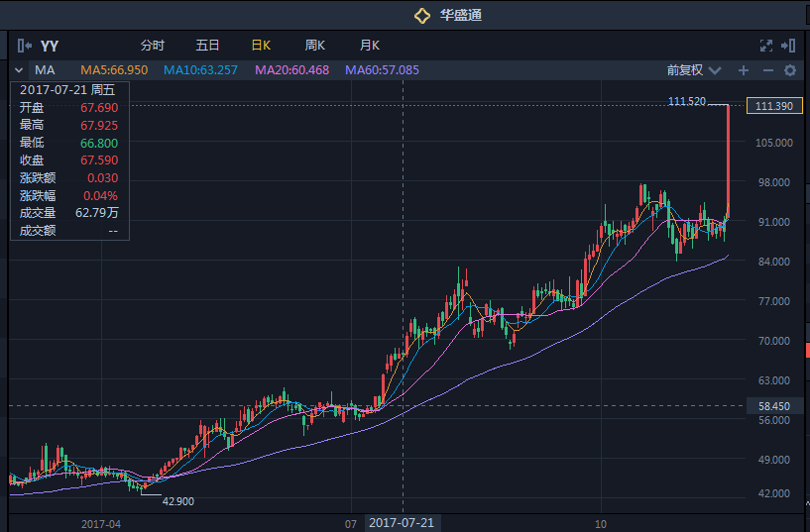Collapse the MA indicator row chevron
This screenshot has width=810, height=532.
pos(19,70)
